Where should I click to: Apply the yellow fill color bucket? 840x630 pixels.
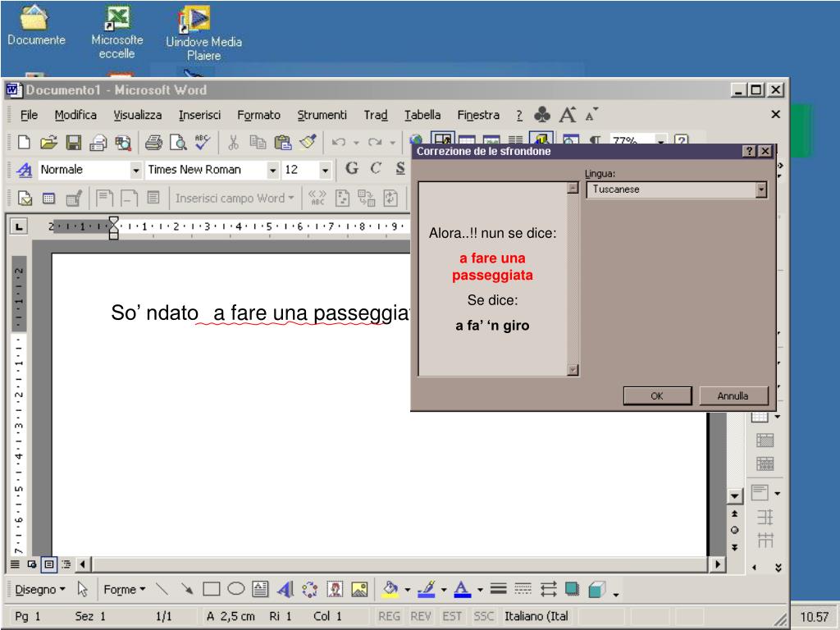[390, 589]
